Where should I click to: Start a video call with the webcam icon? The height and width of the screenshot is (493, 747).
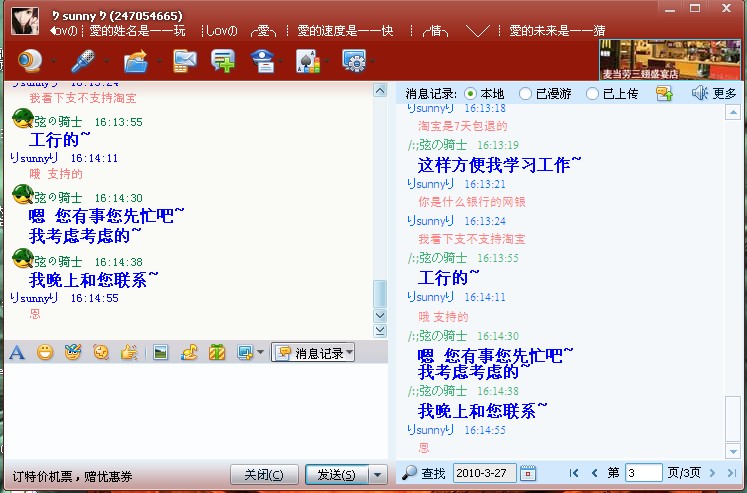tap(29, 60)
